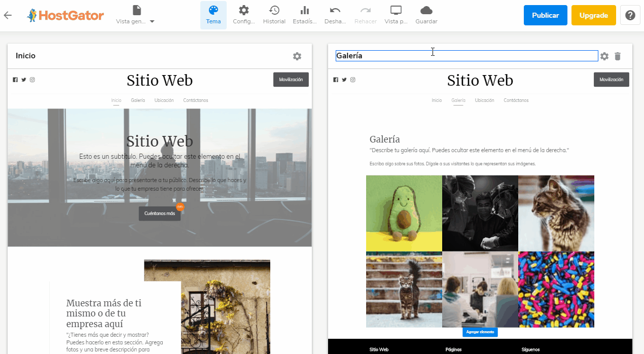
Task: Click the orange link badge on Cuéntanos más
Action: [180, 206]
